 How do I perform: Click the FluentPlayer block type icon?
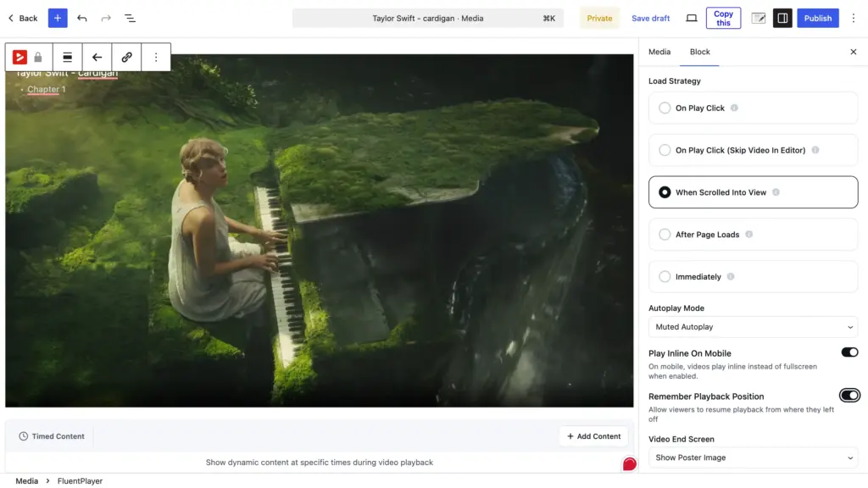coord(19,57)
